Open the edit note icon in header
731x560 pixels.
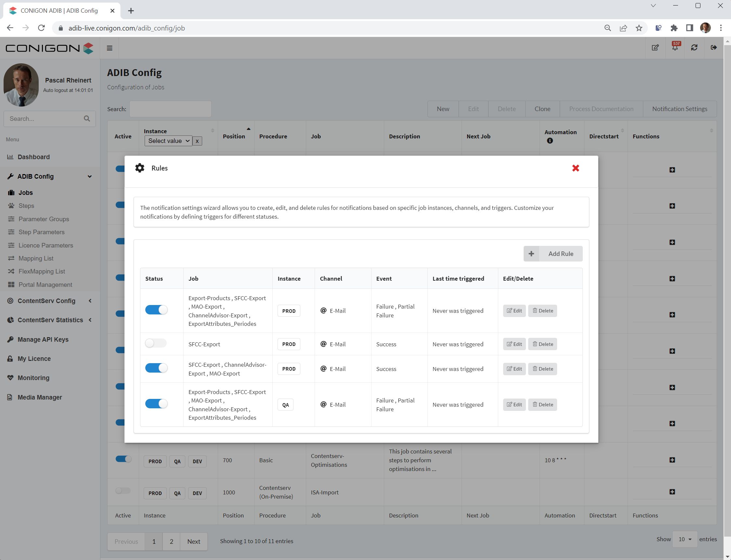tap(655, 48)
